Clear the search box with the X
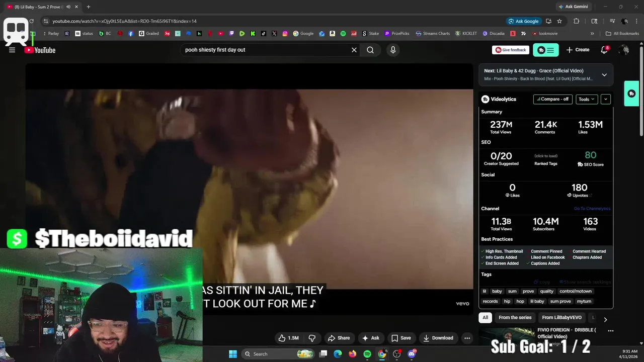The height and width of the screenshot is (362, 644). click(354, 50)
